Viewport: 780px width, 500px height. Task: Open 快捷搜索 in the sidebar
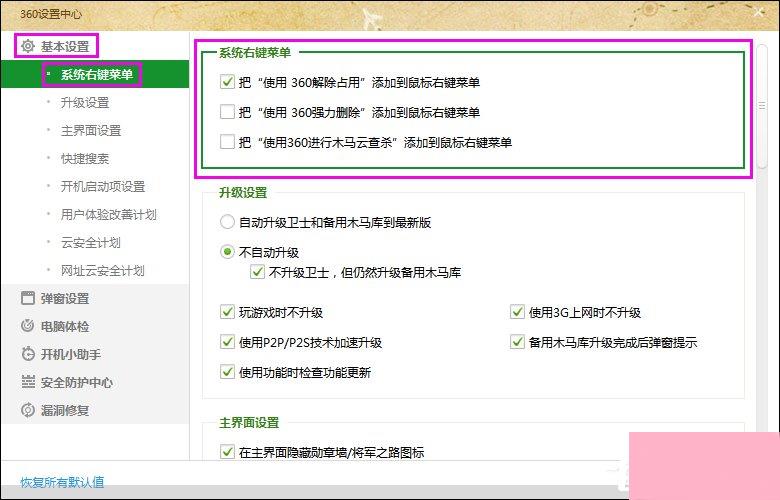pyautogui.click(x=85, y=158)
